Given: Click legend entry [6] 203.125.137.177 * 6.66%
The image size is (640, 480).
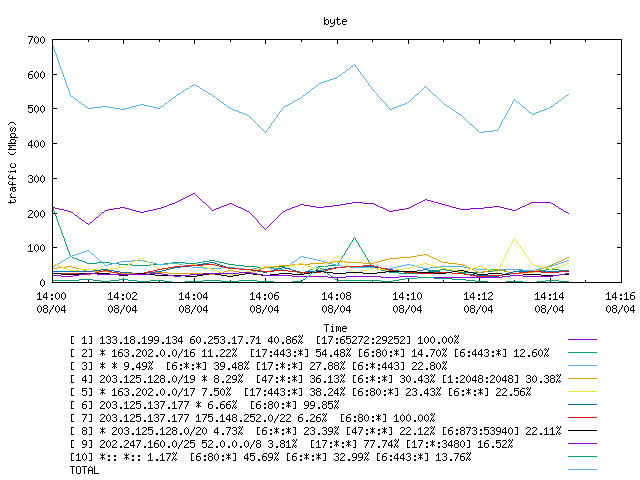Looking at the screenshot, I should tap(204, 405).
